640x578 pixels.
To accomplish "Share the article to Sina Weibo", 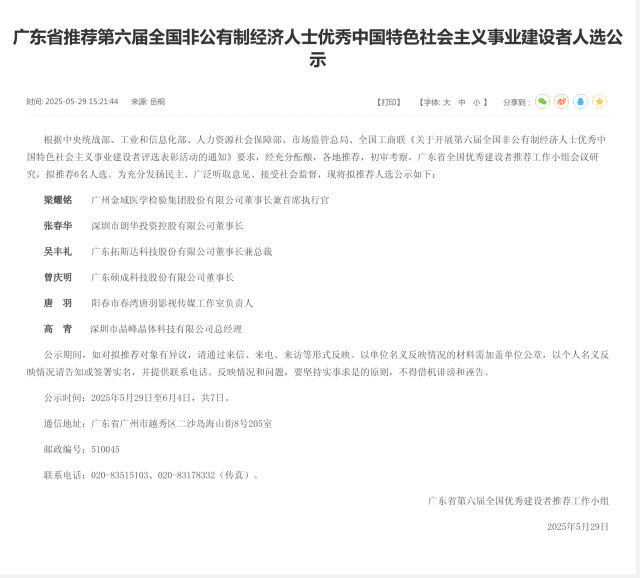I will point(562,102).
